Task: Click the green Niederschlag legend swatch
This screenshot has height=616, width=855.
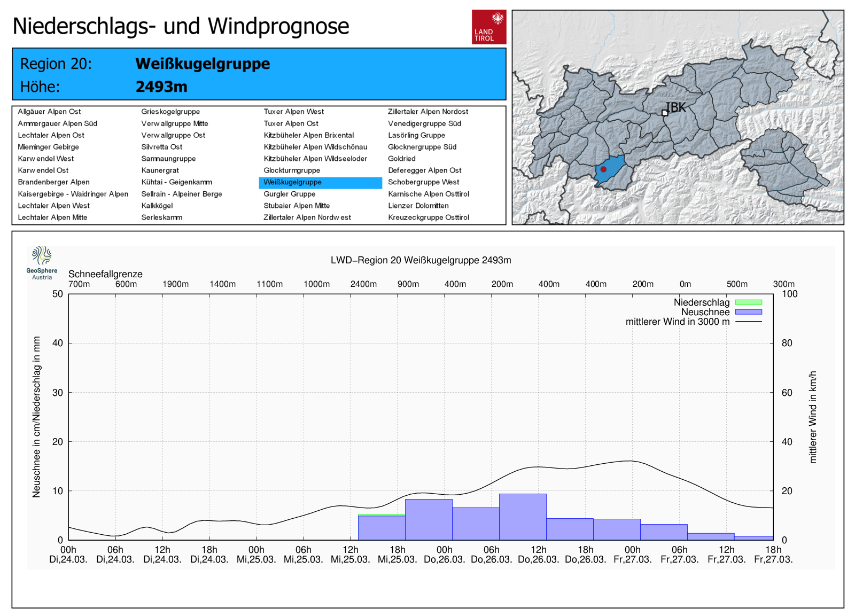Action: tap(749, 302)
